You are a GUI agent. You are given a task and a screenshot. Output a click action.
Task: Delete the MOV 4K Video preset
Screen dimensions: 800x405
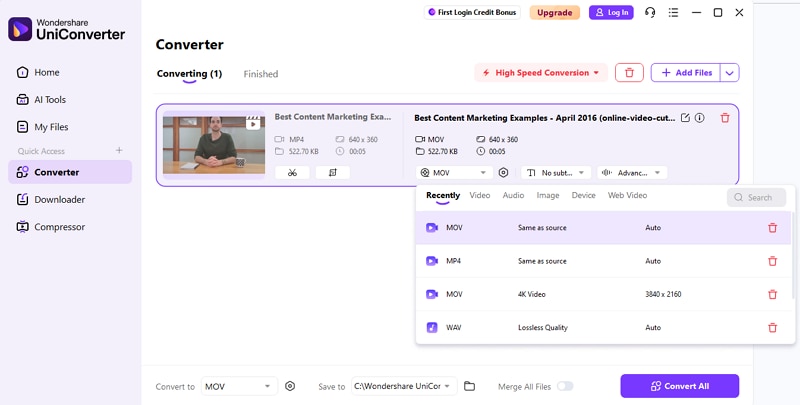point(772,294)
